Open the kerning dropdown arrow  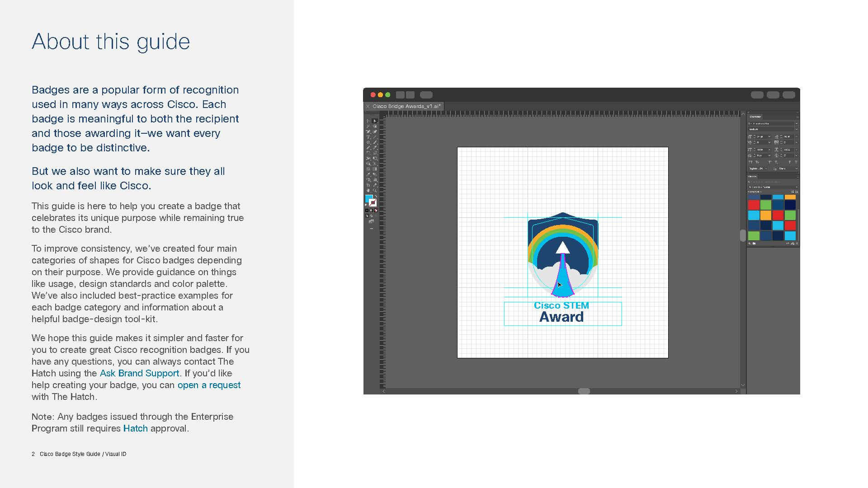click(769, 142)
